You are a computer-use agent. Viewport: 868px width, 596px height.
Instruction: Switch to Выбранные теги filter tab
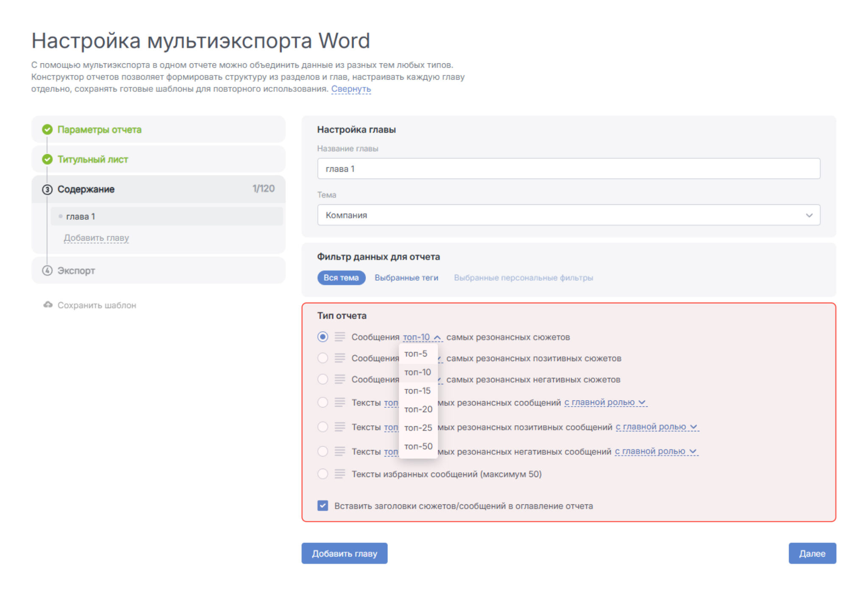406,278
